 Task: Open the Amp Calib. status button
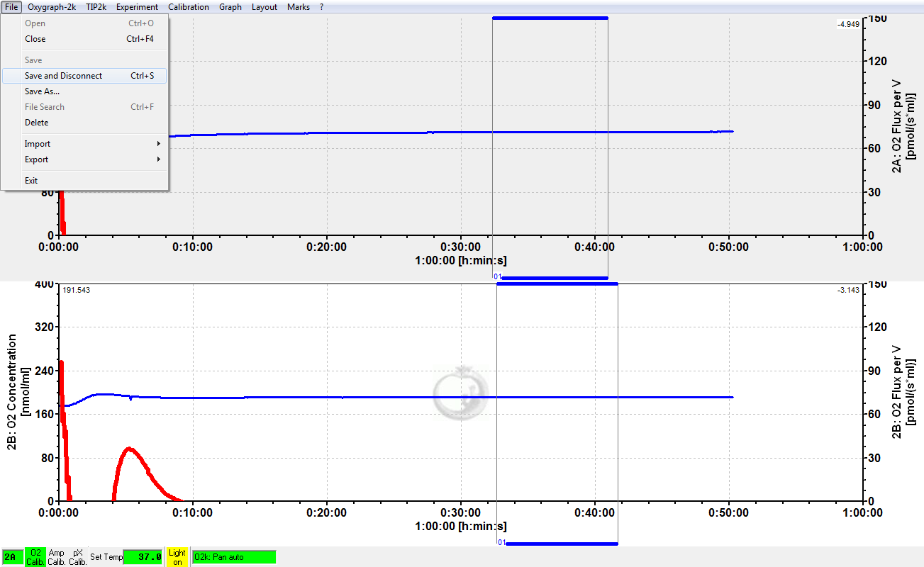[x=57, y=557]
